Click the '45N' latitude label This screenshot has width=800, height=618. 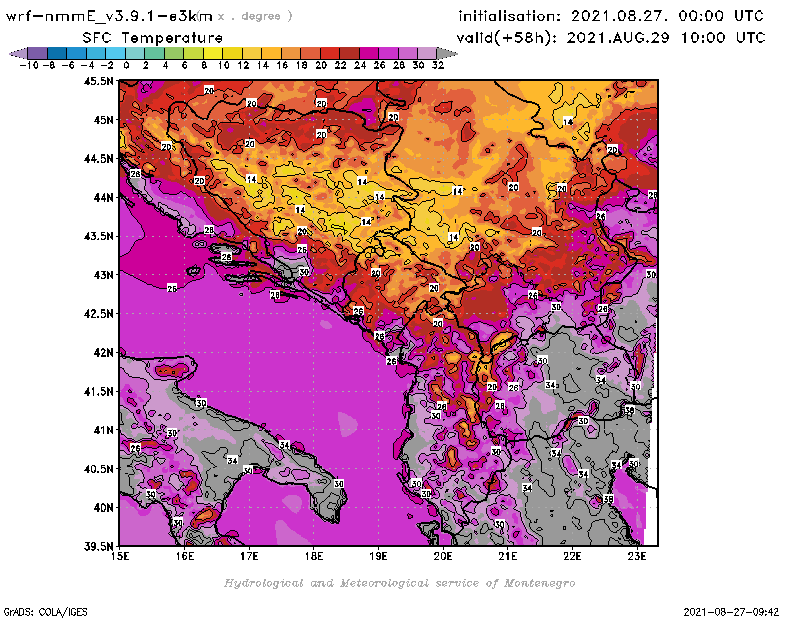104,120
